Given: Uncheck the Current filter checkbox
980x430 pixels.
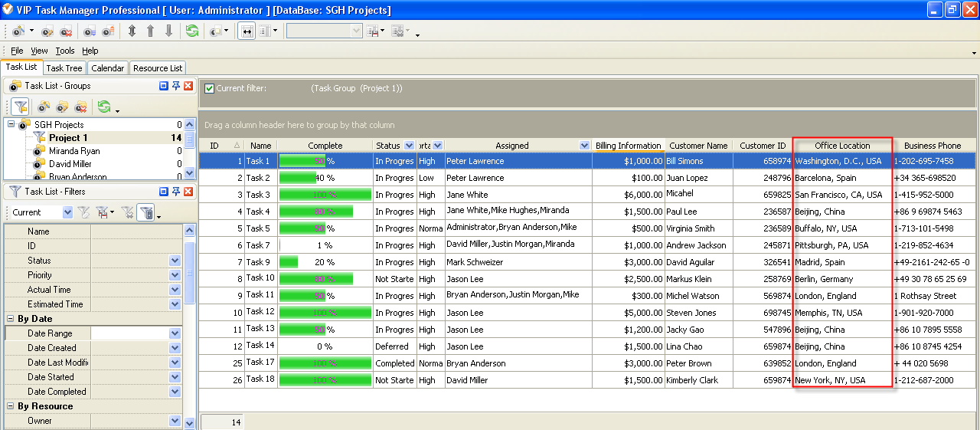Looking at the screenshot, I should point(209,89).
